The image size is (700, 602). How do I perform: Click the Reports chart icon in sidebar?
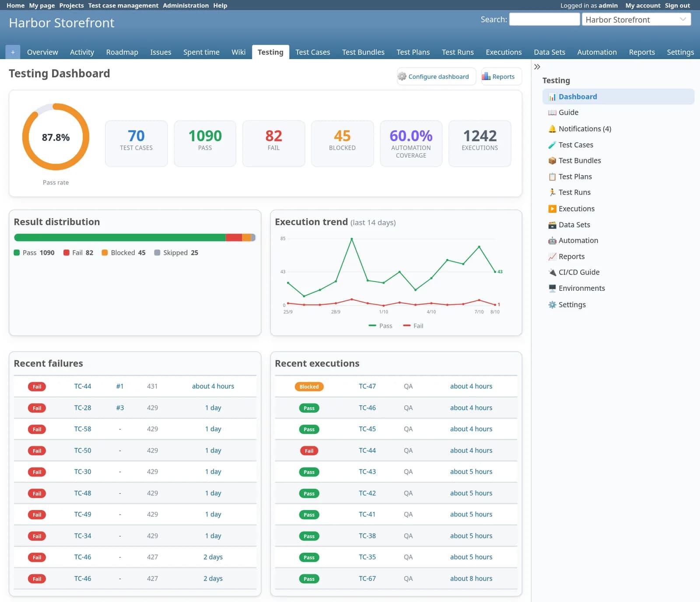point(552,257)
